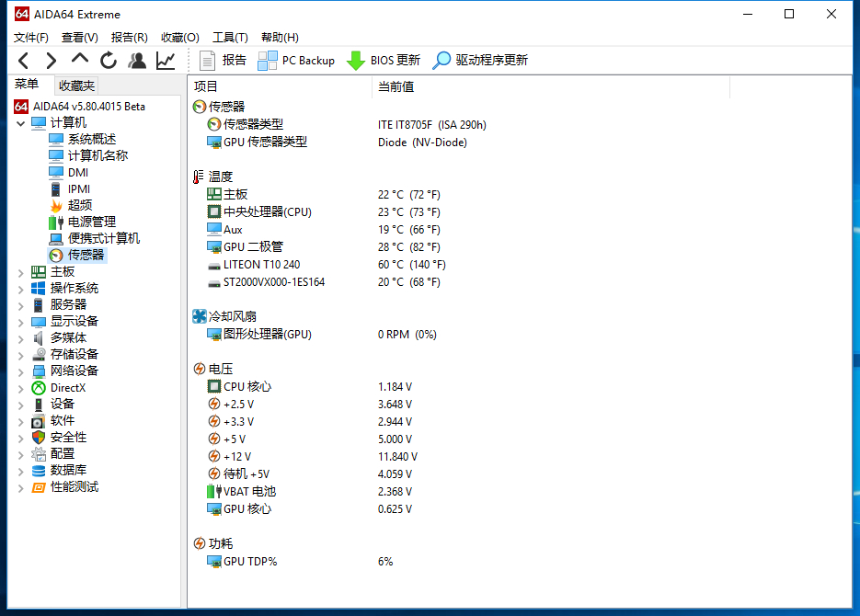Select DMI in the tree

69,173
